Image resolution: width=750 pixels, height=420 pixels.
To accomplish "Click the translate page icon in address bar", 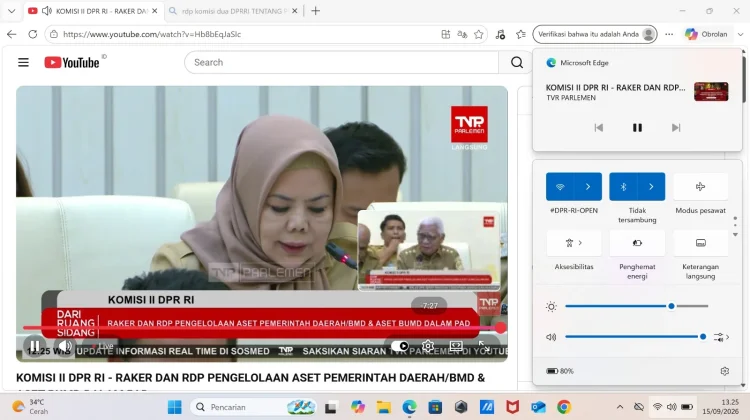I will pyautogui.click(x=462, y=34).
